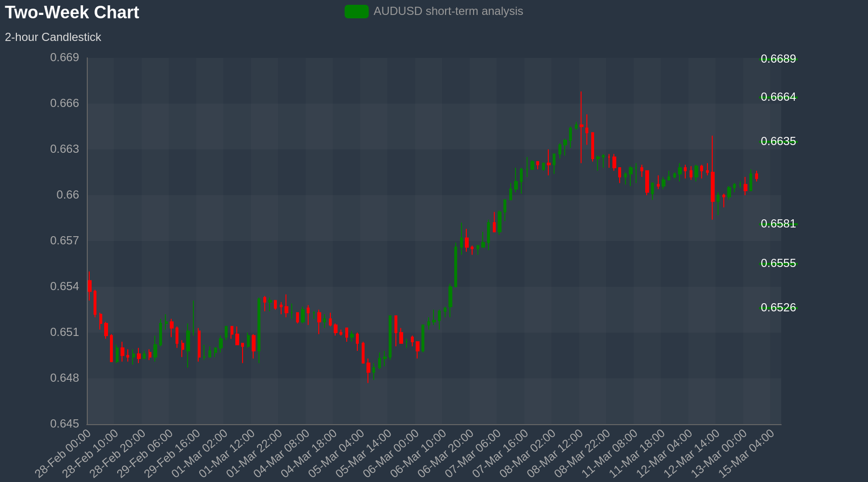This screenshot has height=482, width=868.
Task: Select the 0.6635 price level label
Action: [778, 141]
